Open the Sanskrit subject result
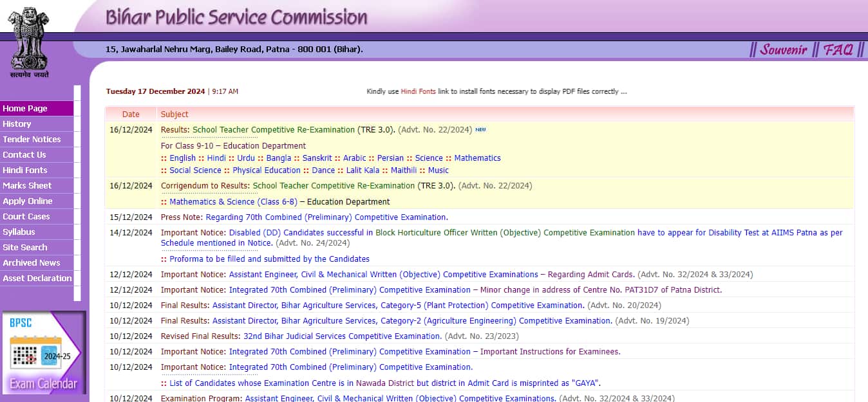 pos(317,158)
